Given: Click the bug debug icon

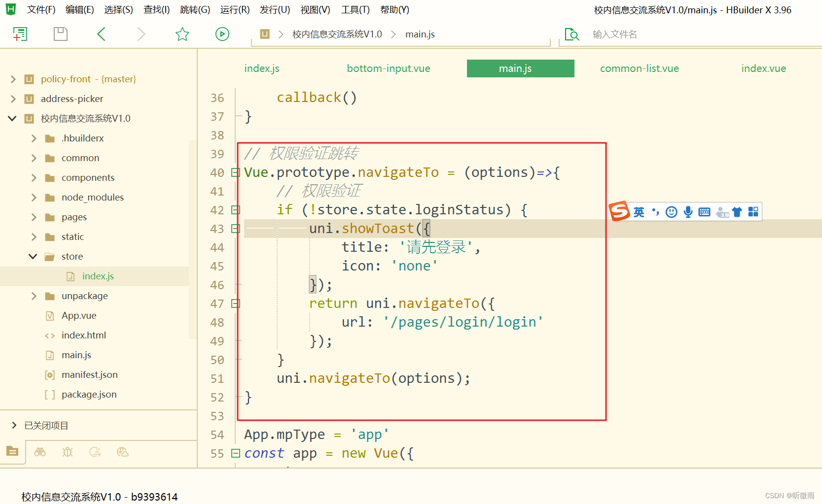Looking at the screenshot, I should 68,452.
